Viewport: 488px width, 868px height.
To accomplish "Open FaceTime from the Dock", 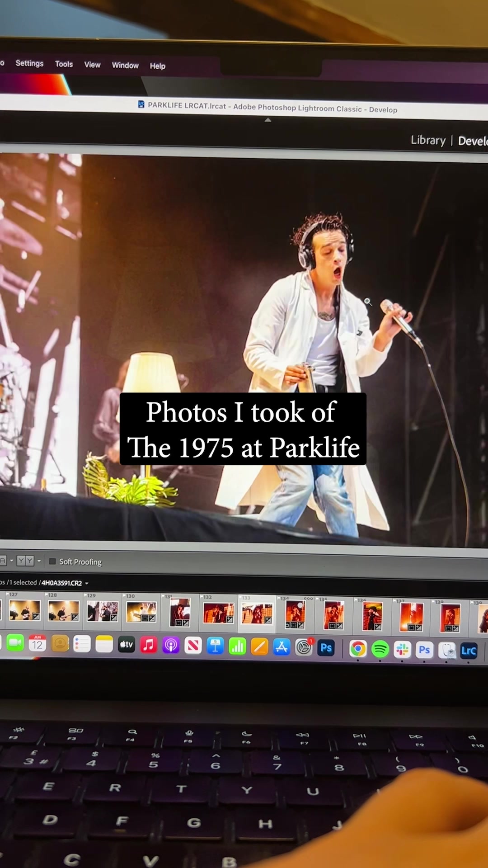I will [x=15, y=643].
